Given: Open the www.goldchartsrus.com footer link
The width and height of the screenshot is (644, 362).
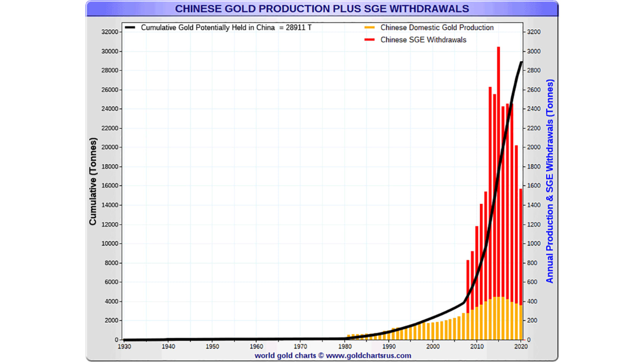Looking at the screenshot, I should click(x=368, y=356).
